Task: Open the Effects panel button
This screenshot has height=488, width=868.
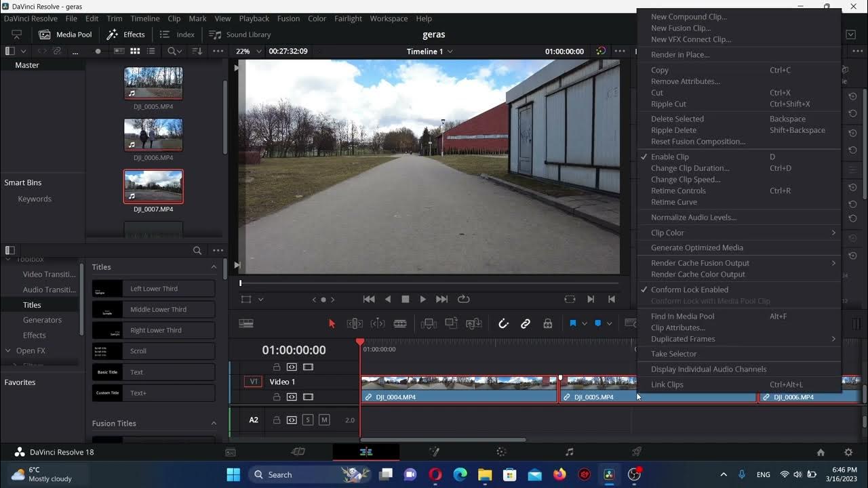Action: (126, 35)
